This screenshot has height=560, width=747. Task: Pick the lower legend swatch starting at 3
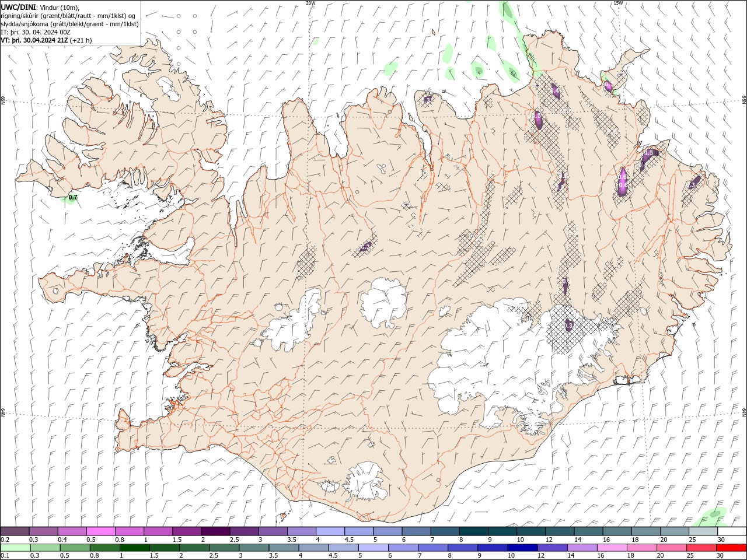[254, 547]
